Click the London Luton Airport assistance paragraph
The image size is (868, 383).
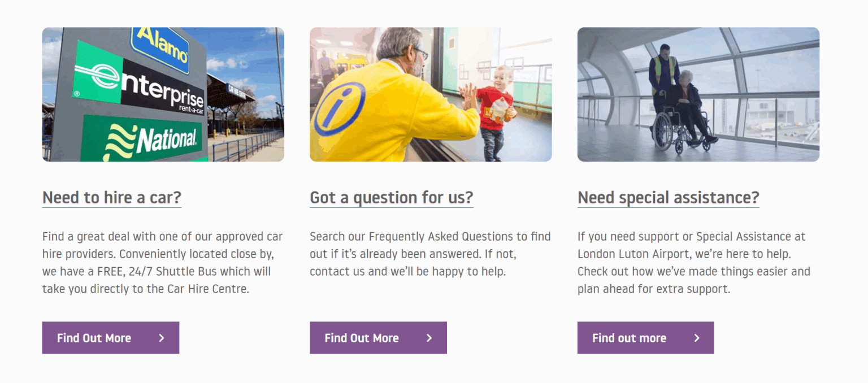click(694, 263)
